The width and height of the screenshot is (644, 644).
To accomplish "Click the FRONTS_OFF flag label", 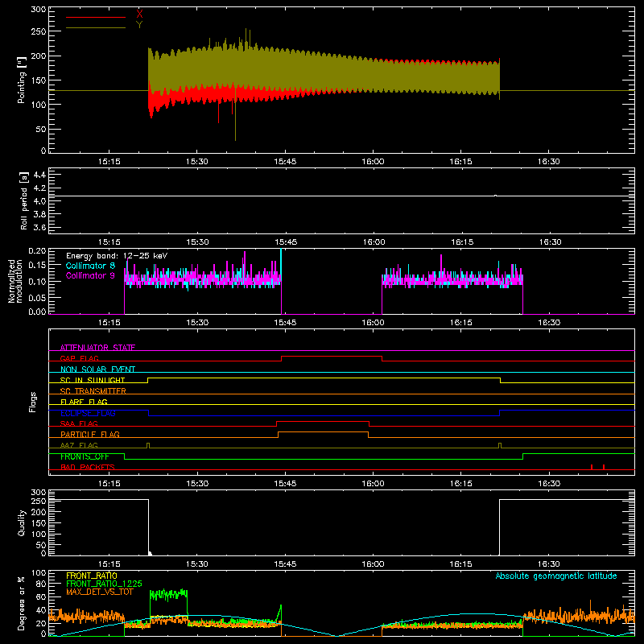I will tap(85, 456).
